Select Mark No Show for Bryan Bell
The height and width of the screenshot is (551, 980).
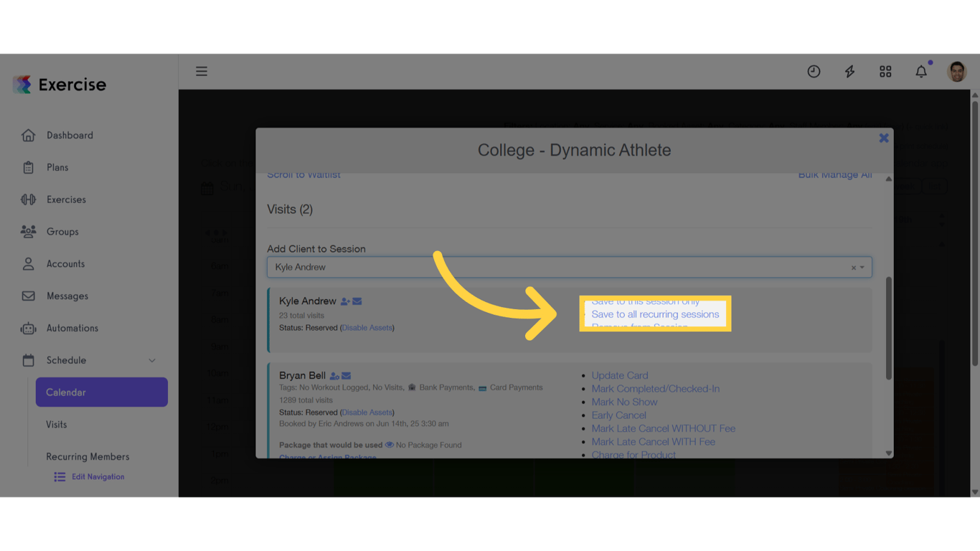click(x=624, y=402)
